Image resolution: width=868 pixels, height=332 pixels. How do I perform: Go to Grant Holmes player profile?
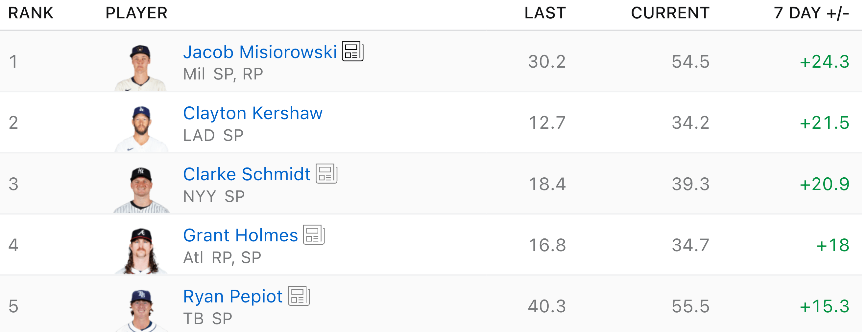[240, 235]
